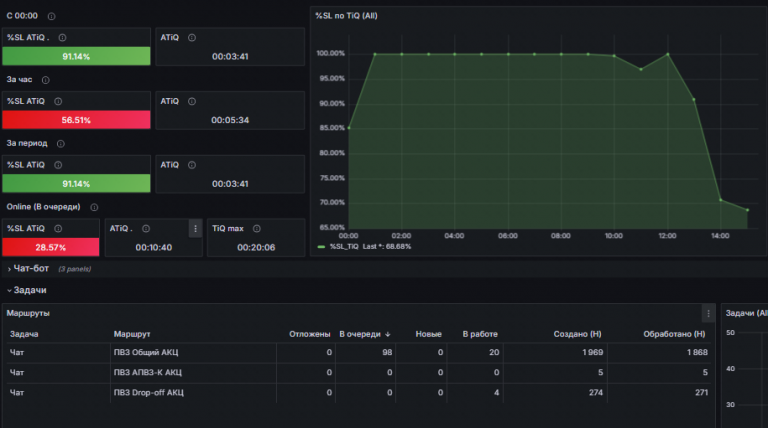Sort table by Маршрут column
This screenshot has height=428, width=768.
132,334
